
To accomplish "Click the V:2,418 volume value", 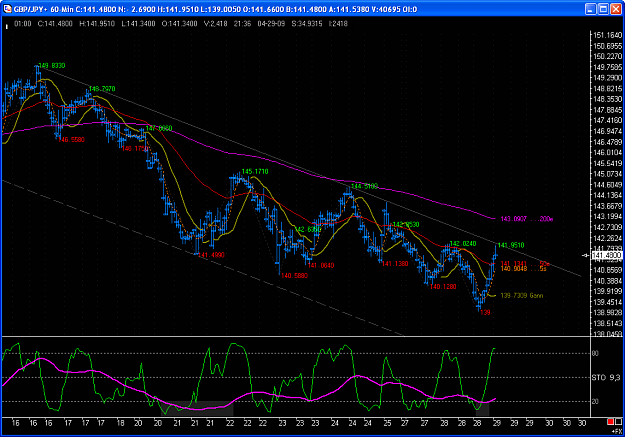I will (x=216, y=24).
